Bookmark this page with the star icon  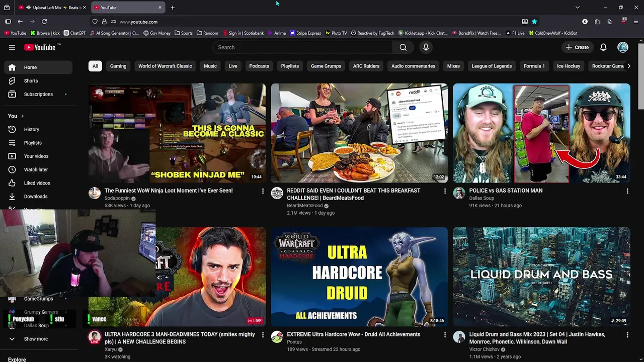(x=534, y=22)
